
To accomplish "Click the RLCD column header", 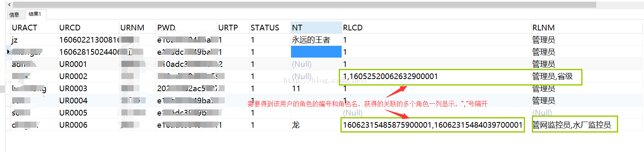I will click(436, 28).
